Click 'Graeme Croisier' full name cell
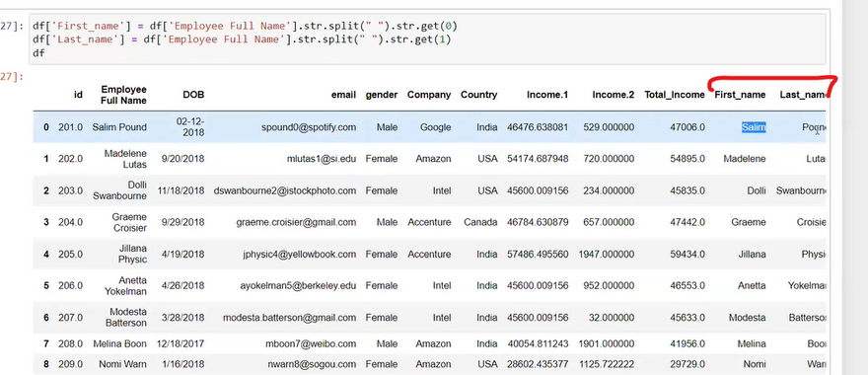This screenshot has height=375, width=868. (129, 222)
